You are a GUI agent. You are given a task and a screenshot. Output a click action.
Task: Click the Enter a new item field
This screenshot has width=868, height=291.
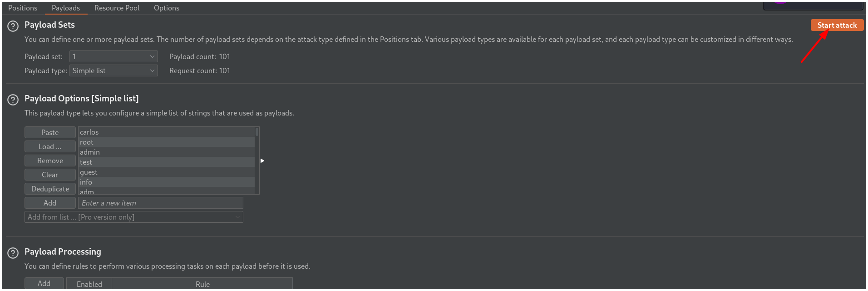pyautogui.click(x=160, y=203)
